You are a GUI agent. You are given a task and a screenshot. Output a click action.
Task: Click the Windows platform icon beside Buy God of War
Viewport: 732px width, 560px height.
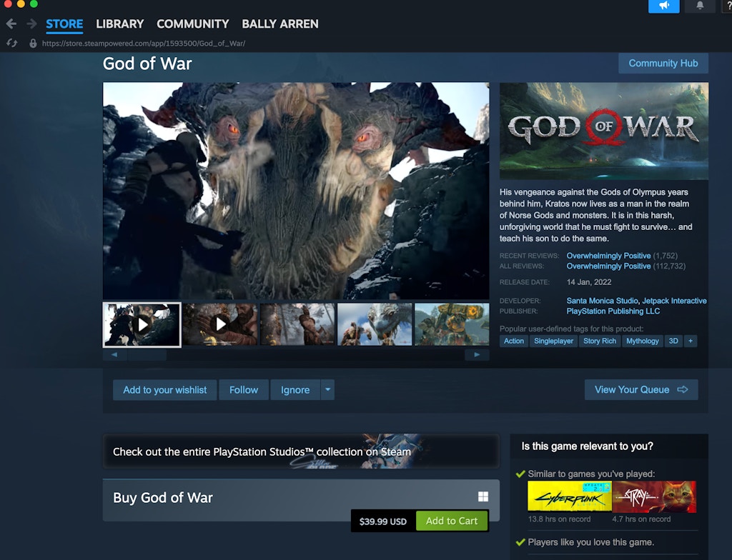[483, 496]
